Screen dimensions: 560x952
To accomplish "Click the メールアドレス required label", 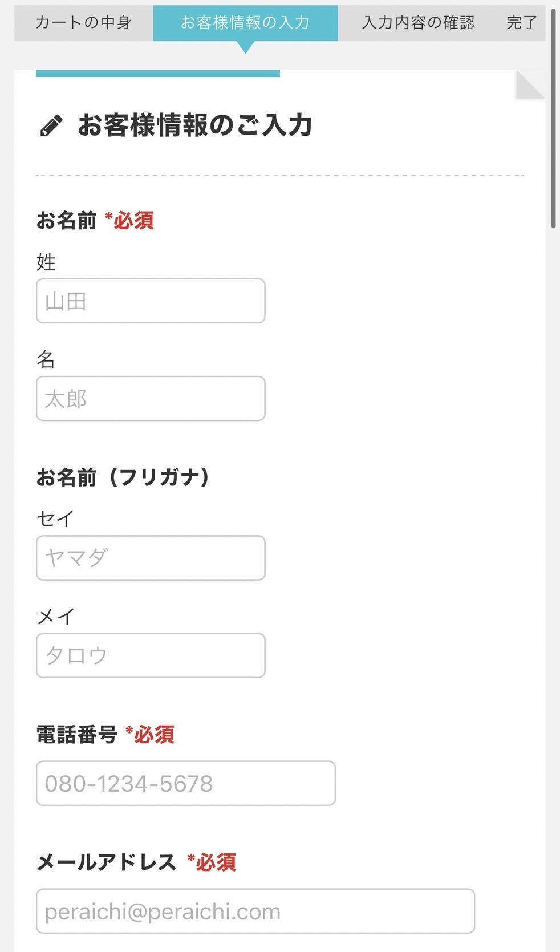I will point(136,862).
